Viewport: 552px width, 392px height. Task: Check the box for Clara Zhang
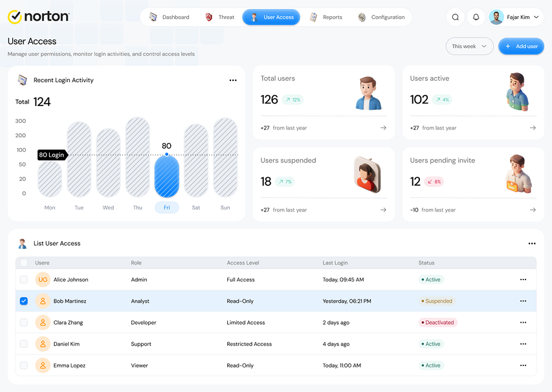coord(23,322)
